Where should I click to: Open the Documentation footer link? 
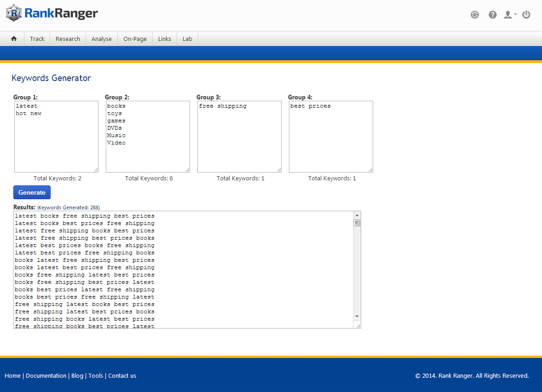click(46, 376)
